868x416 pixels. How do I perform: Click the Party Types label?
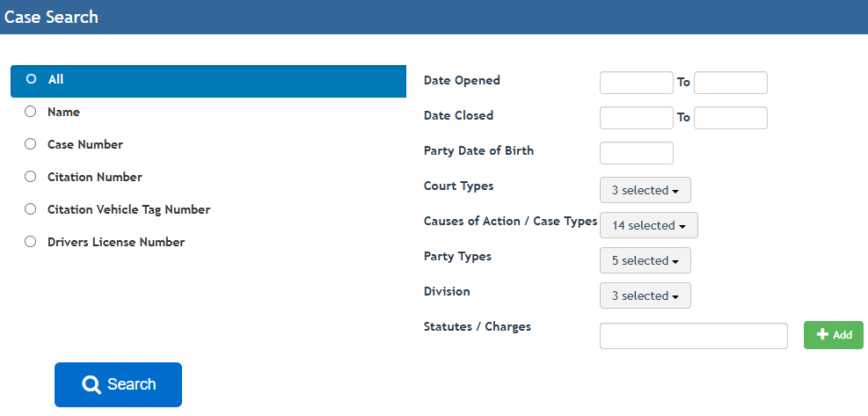457,257
